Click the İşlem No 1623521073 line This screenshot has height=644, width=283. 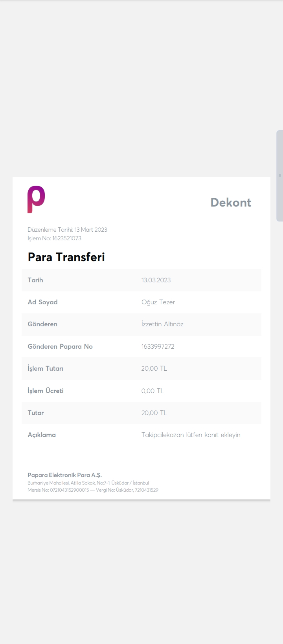[x=54, y=238]
